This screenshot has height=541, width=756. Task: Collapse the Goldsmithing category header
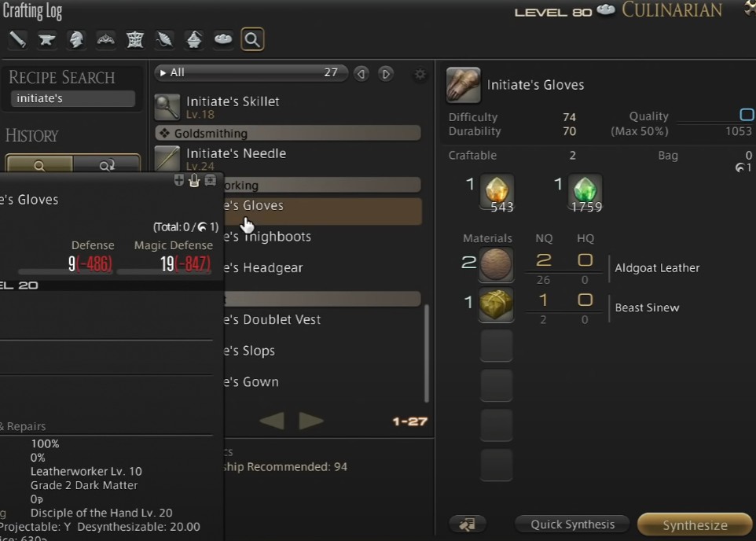pos(288,133)
